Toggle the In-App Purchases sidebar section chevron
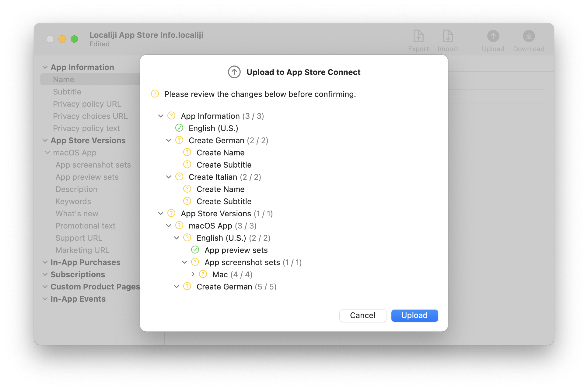Image resolution: width=588 pixels, height=390 pixels. [45, 262]
